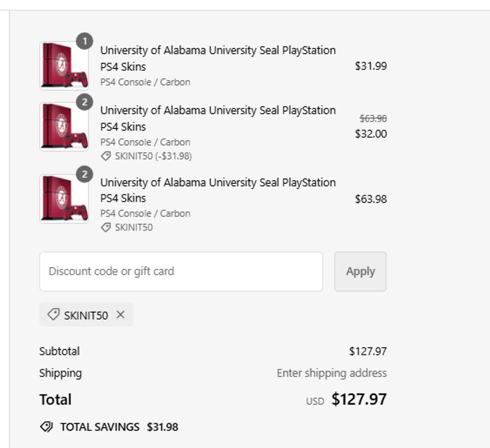The image size is (490, 448).
Task: Click the Subtotal amount value
Action: [368, 351]
